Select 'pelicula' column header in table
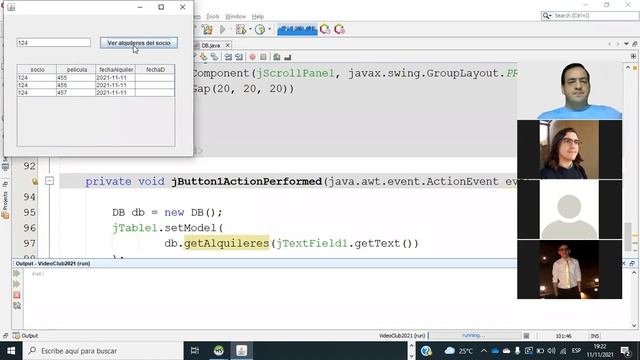640x360 pixels. [x=77, y=69]
